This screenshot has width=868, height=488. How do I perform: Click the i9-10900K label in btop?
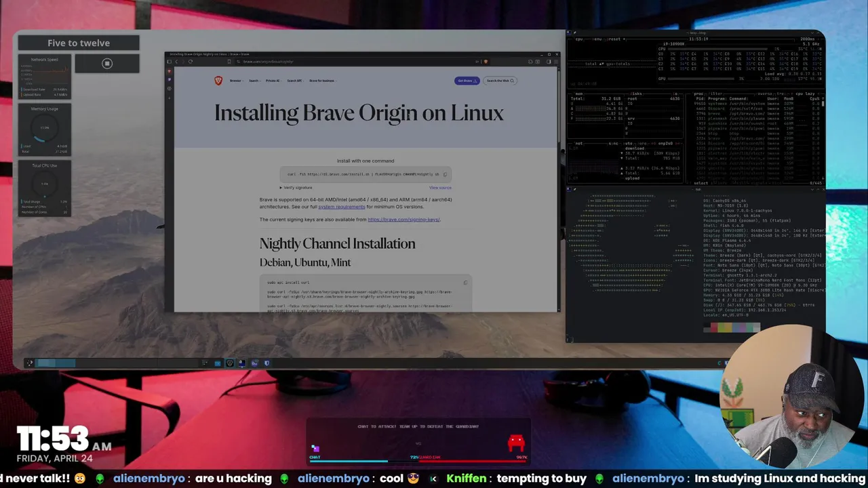[673, 44]
